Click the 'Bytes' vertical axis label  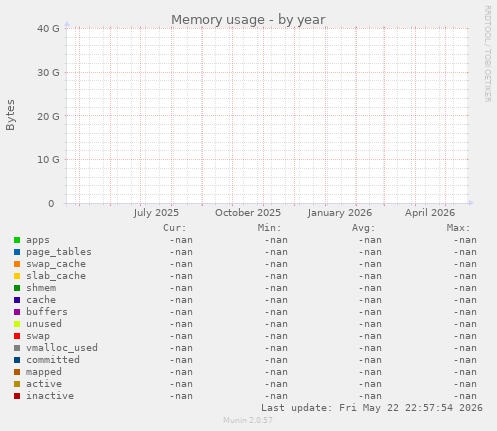pyautogui.click(x=11, y=115)
